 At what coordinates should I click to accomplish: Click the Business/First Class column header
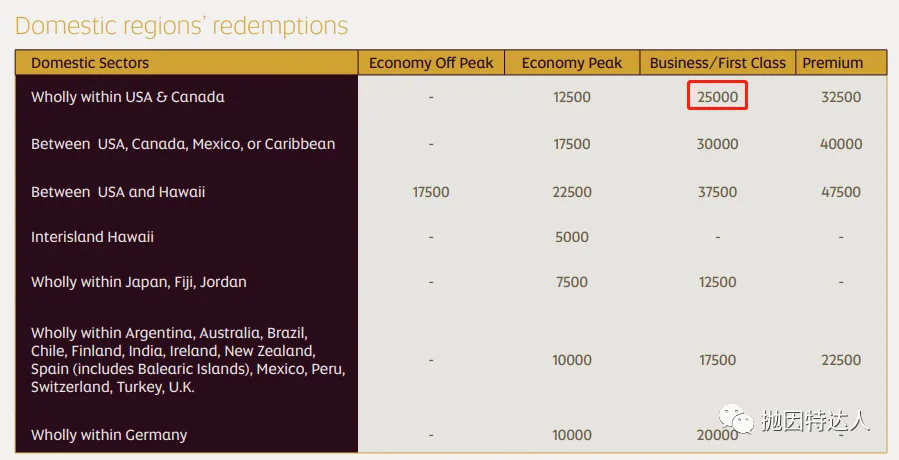tap(717, 63)
